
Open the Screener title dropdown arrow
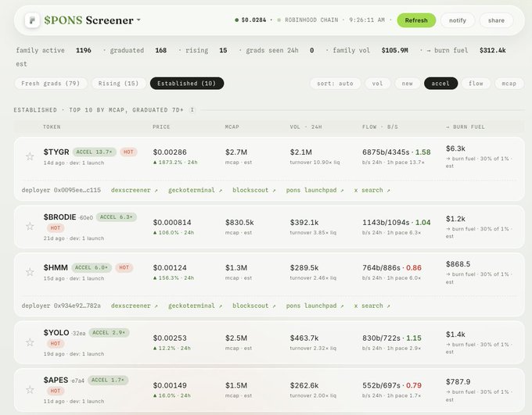[138, 20]
